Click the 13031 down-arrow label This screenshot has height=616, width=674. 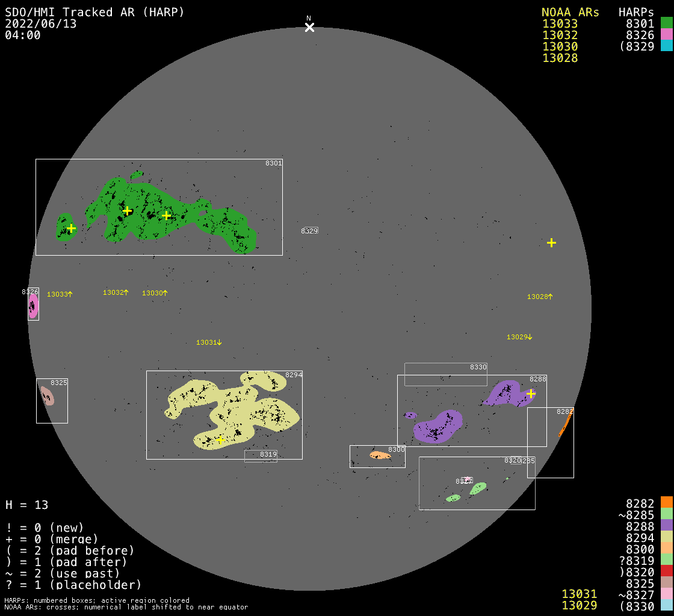209,342
